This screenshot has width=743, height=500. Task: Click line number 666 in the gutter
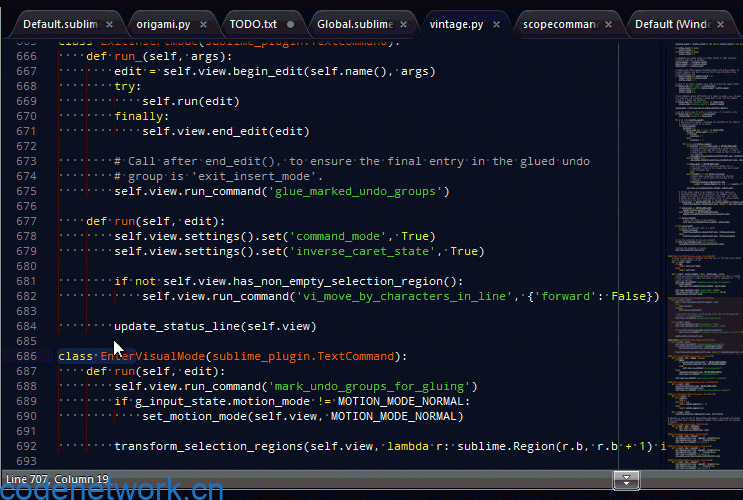(x=27, y=56)
